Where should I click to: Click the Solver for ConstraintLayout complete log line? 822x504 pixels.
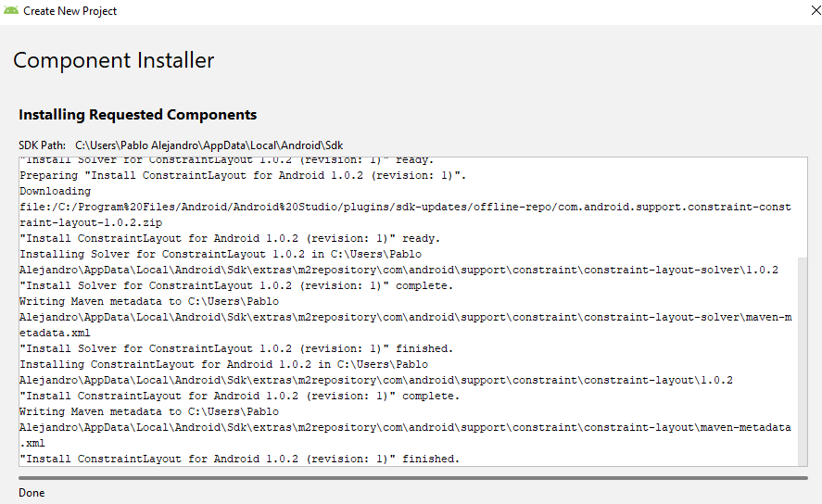point(236,285)
